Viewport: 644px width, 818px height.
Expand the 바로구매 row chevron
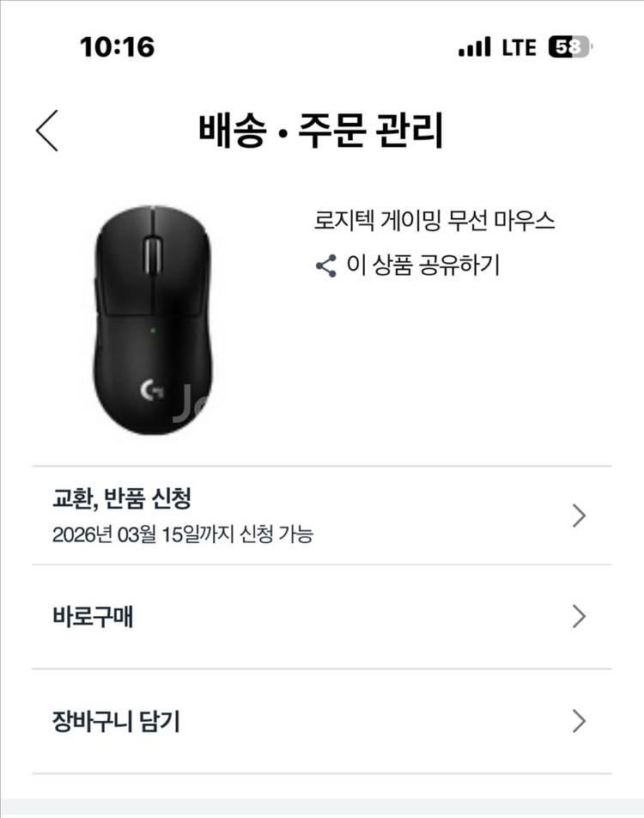pyautogui.click(x=579, y=617)
